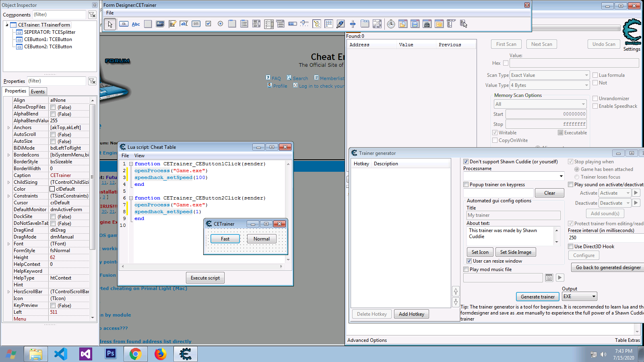Click the Generate trainer button
Viewport: 644px width, 362px height.
coord(537,297)
